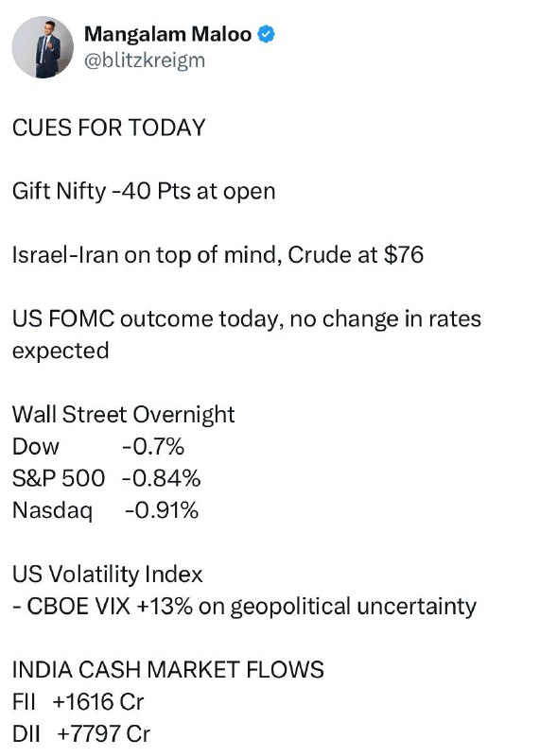Select the CUES FOR TODAY heading
Image resolution: width=540 pixels, height=756 pixels.
109,128
